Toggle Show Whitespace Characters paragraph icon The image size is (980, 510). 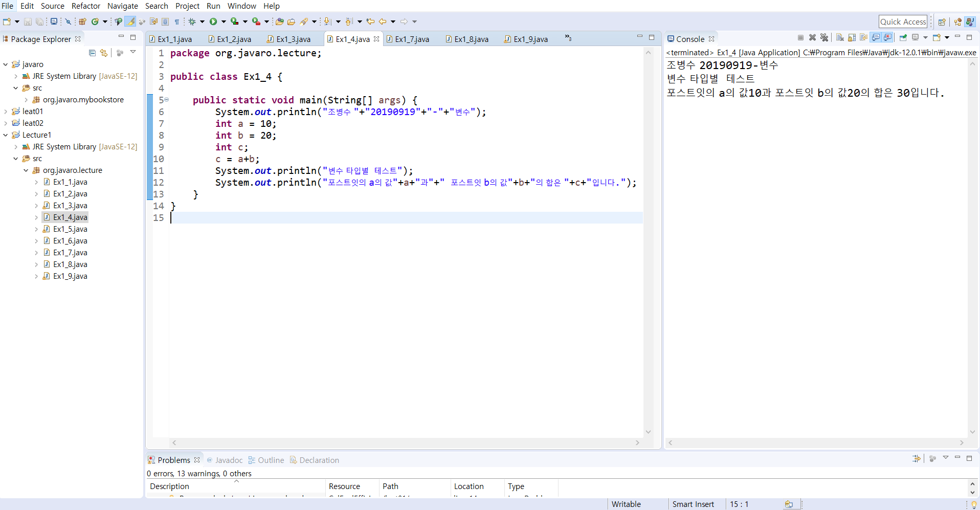(177, 21)
